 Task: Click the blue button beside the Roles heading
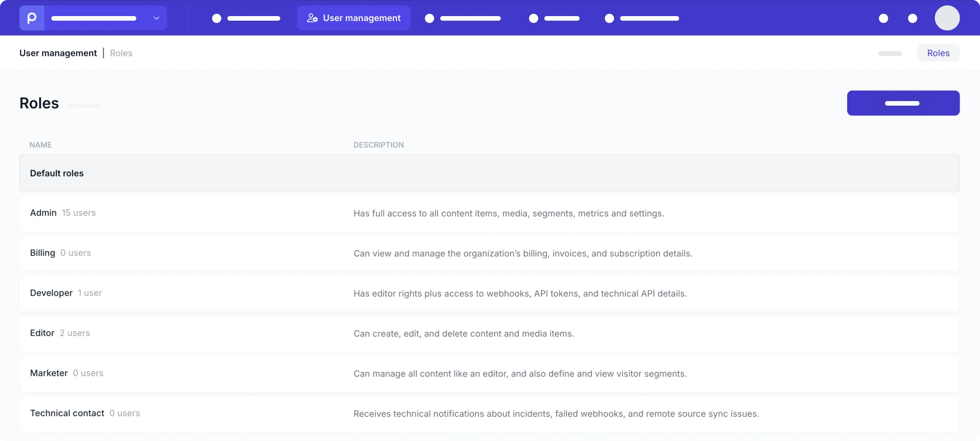pos(903,103)
